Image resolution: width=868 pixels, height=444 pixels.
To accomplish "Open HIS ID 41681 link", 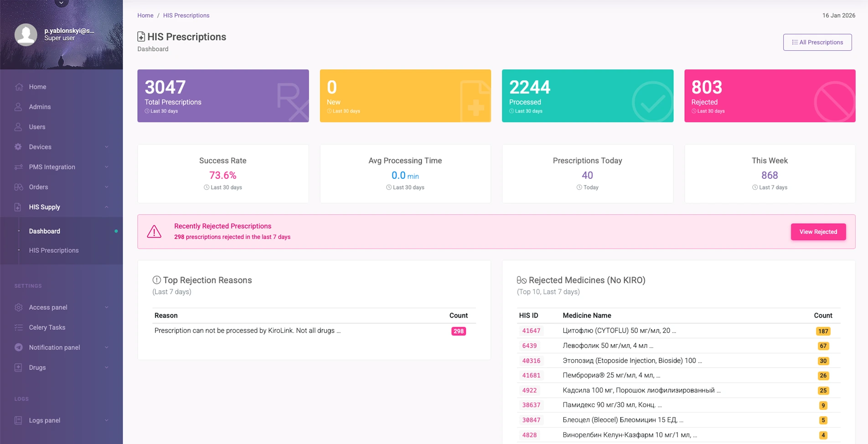I will tap(531, 376).
